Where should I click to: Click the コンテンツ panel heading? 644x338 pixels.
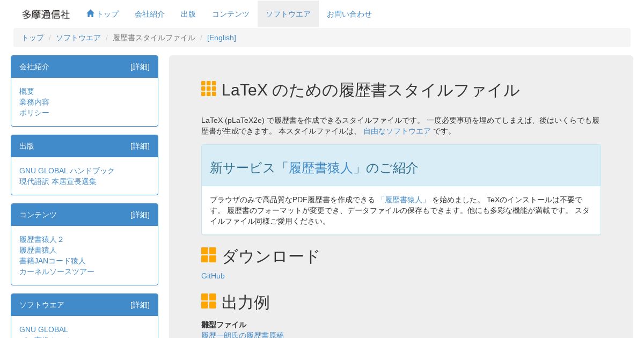38,215
